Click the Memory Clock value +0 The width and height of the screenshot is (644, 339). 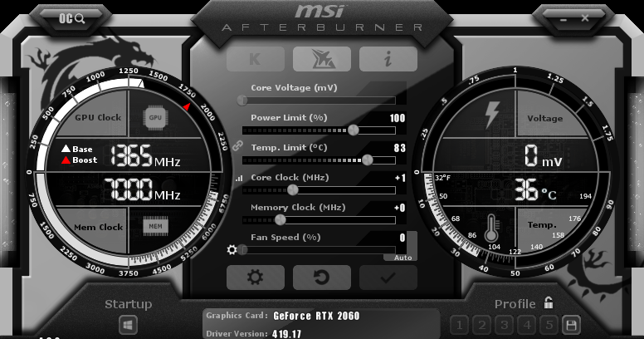400,208
